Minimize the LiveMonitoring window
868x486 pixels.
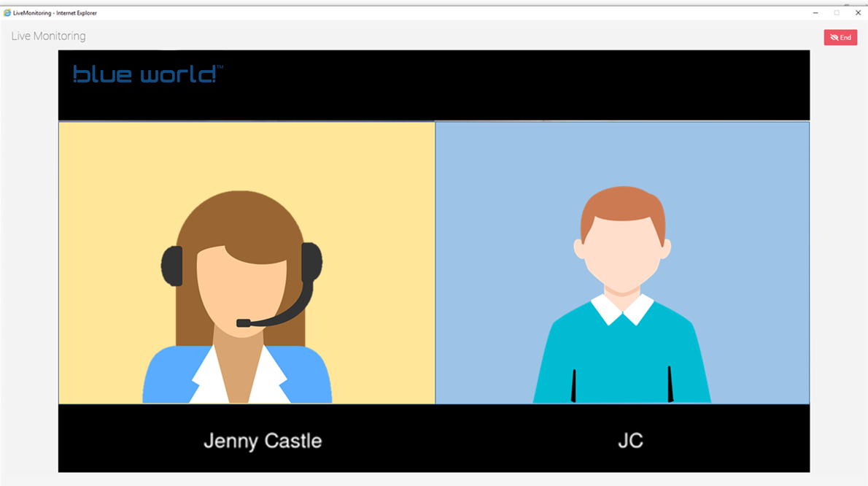point(815,12)
